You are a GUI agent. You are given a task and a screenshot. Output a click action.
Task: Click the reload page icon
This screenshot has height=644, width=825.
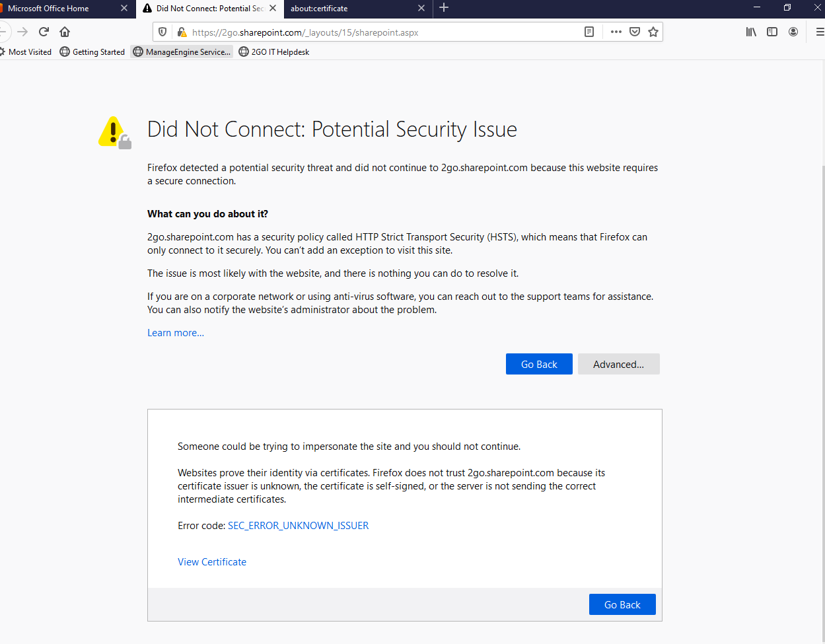[44, 32]
